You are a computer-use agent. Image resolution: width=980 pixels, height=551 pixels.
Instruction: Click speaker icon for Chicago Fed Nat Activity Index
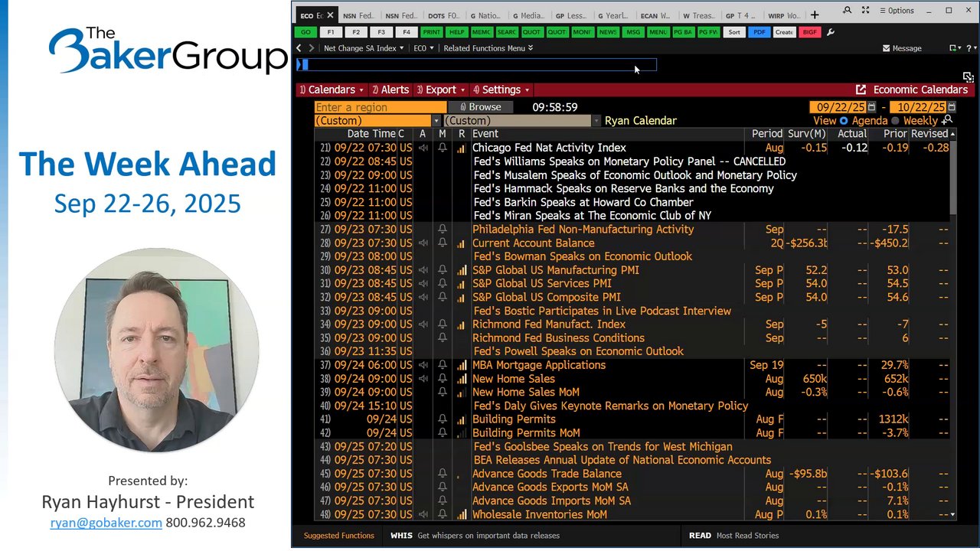click(423, 148)
